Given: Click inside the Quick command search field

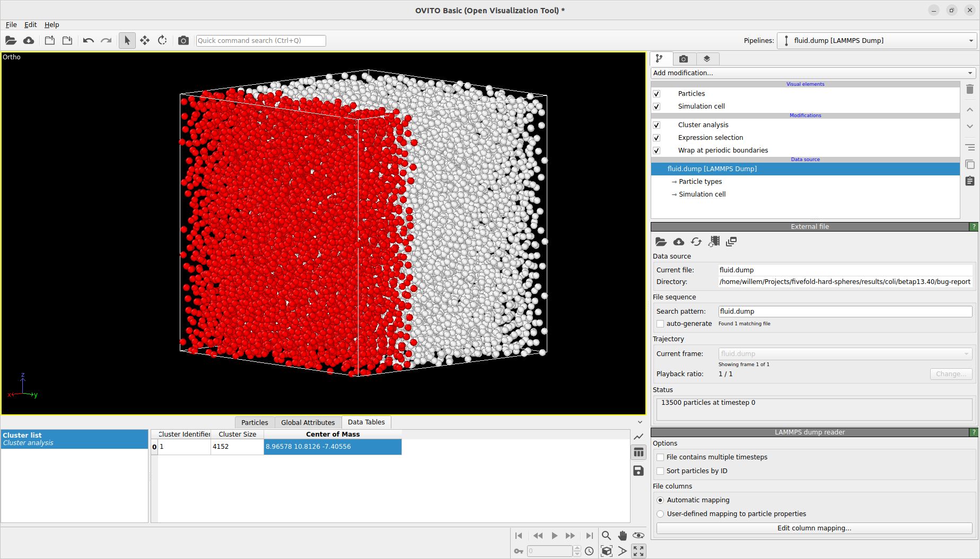Looking at the screenshot, I should tap(261, 40).
